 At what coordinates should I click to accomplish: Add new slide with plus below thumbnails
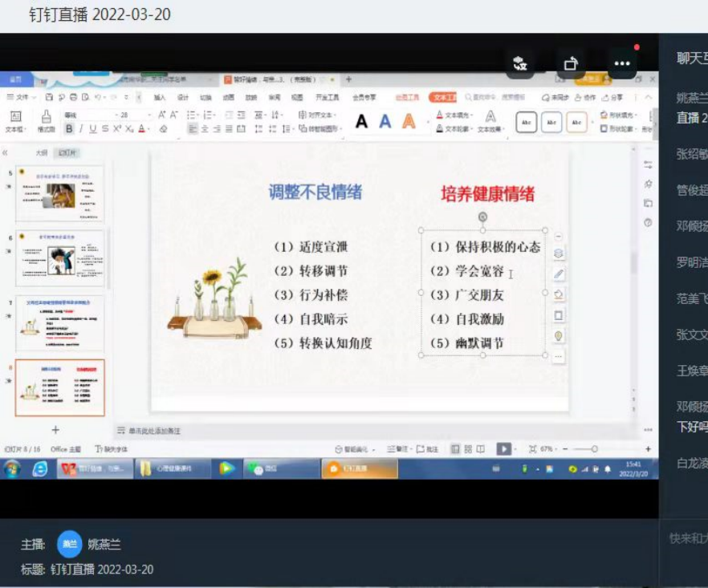point(55,430)
